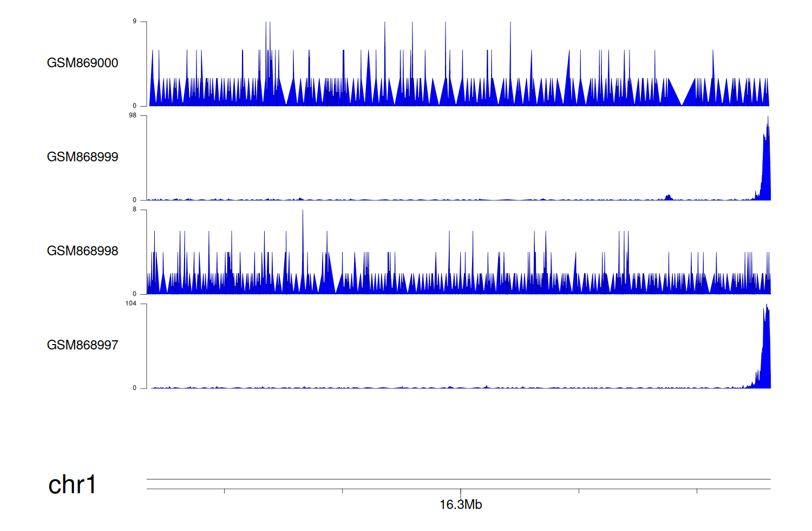
Task: Click y-axis maximum value 98 on GSM868999
Action: point(133,115)
